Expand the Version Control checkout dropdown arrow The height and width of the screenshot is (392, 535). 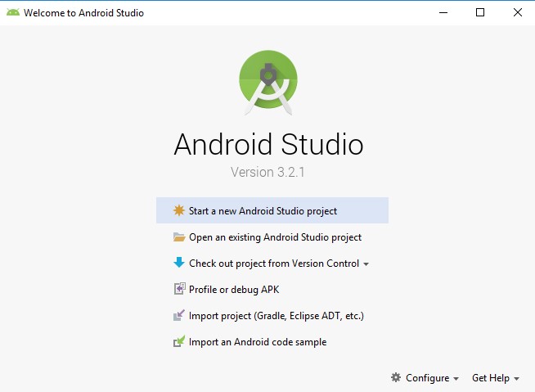pos(366,264)
